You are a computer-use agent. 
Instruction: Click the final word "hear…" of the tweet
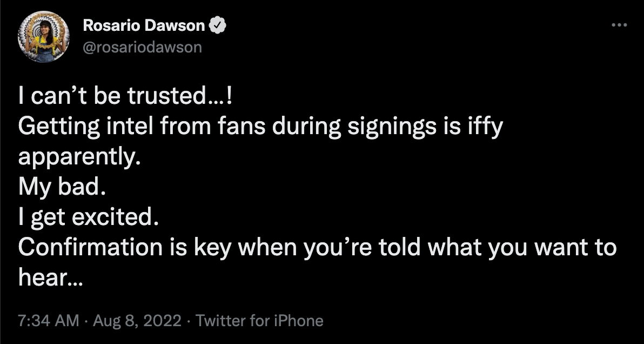tap(51, 278)
